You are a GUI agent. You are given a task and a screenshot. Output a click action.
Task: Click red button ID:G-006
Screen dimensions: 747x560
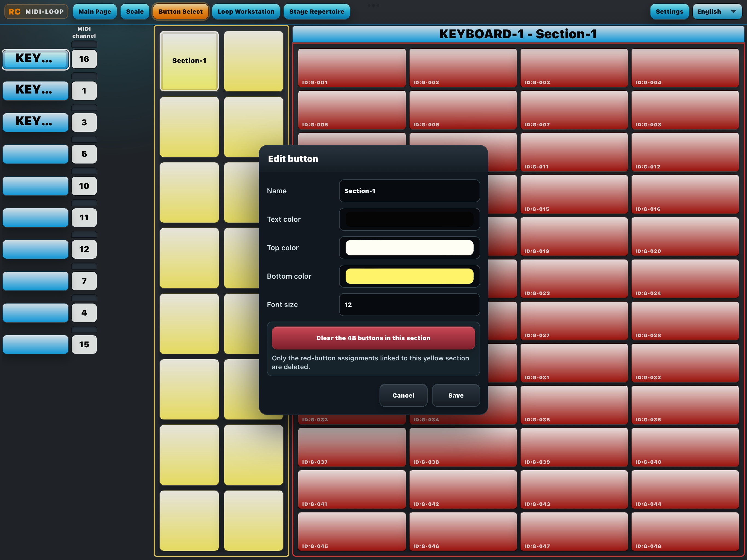pyautogui.click(x=463, y=110)
